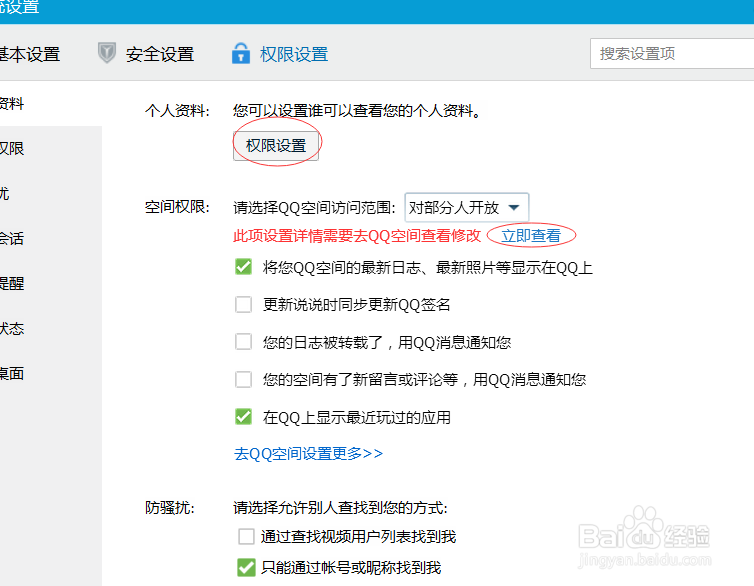This screenshot has height=586, width=754.
Task: Click the 空间权限: section label
Action: click(177, 207)
